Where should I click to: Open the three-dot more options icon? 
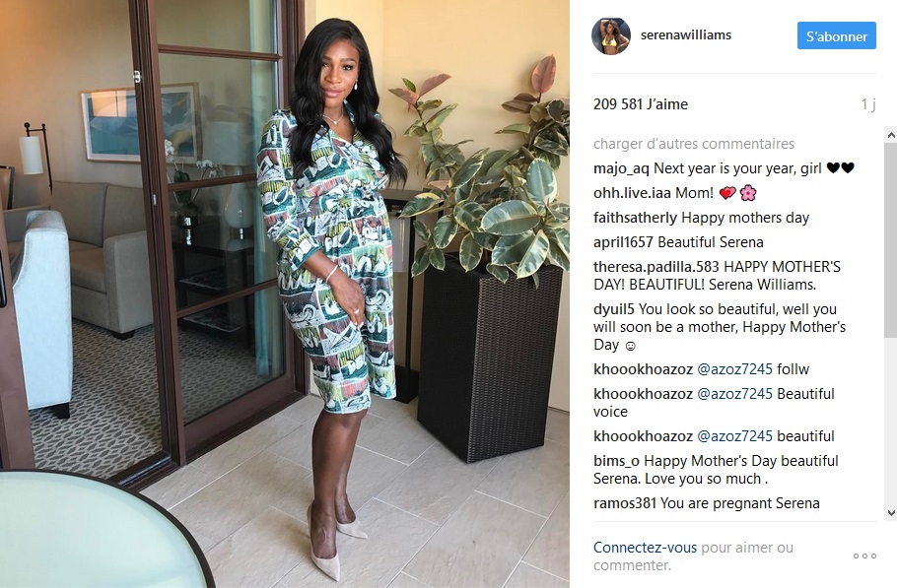click(864, 555)
